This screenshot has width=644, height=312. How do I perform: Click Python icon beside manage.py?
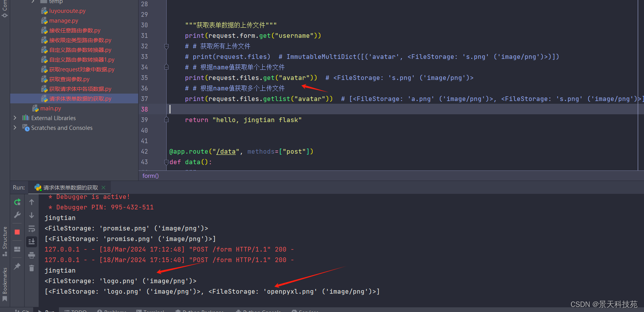(x=44, y=21)
